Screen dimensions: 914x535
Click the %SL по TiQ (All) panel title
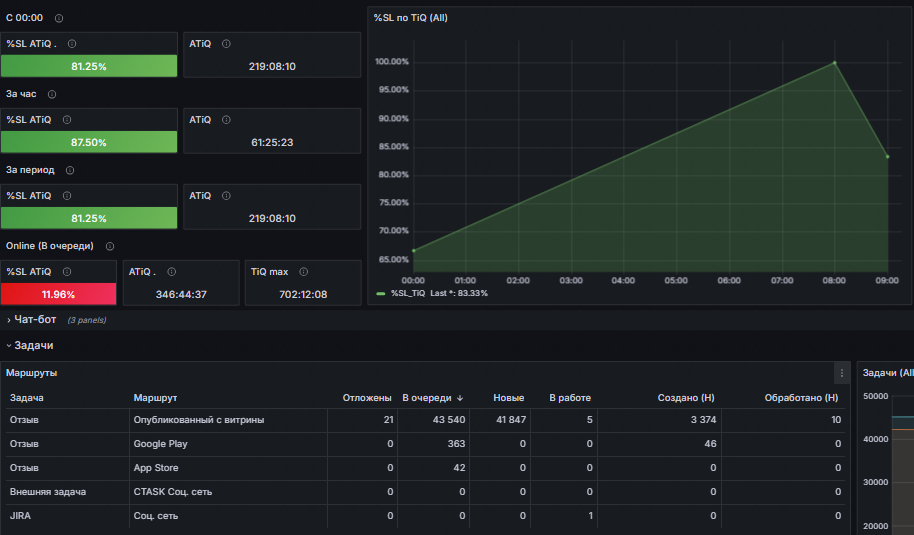410,18
